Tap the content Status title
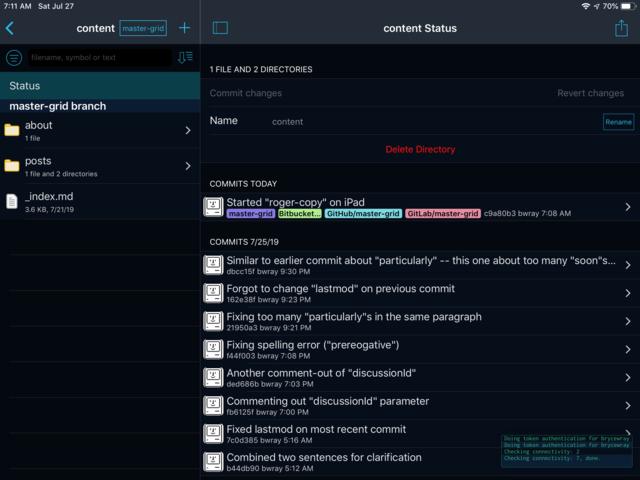The height and width of the screenshot is (480, 640). 420,28
